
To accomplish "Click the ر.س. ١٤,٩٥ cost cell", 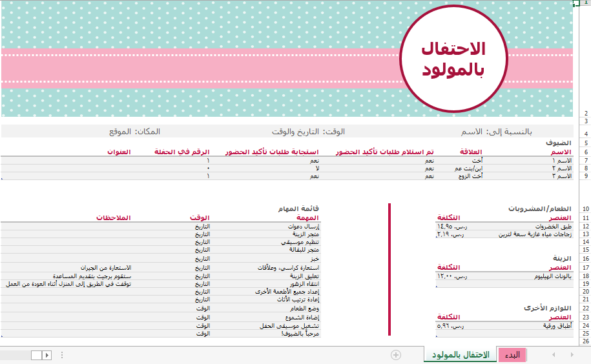I will coord(452,227).
